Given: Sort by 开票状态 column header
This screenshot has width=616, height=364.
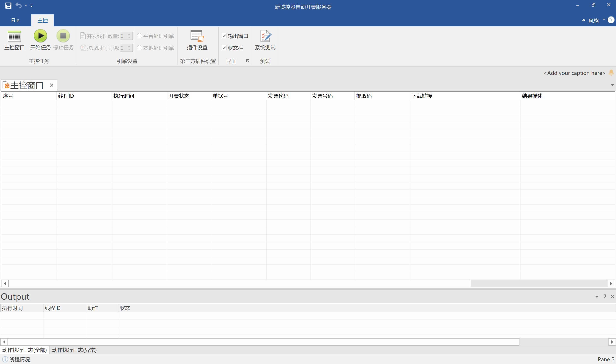Looking at the screenshot, I should pos(189,96).
